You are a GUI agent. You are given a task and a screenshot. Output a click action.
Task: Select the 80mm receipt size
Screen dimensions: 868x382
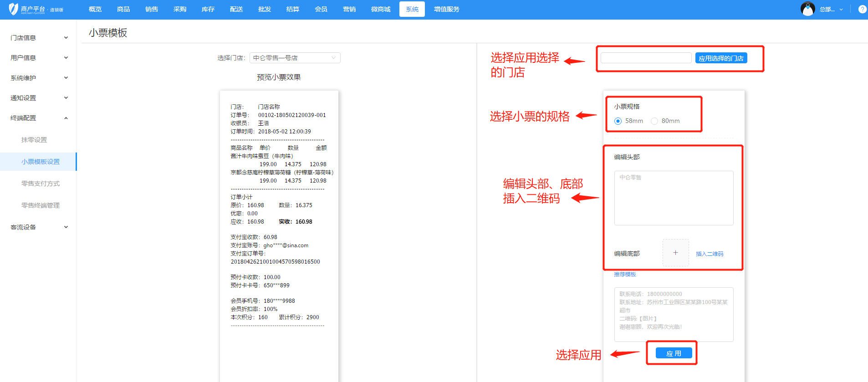pyautogui.click(x=654, y=121)
